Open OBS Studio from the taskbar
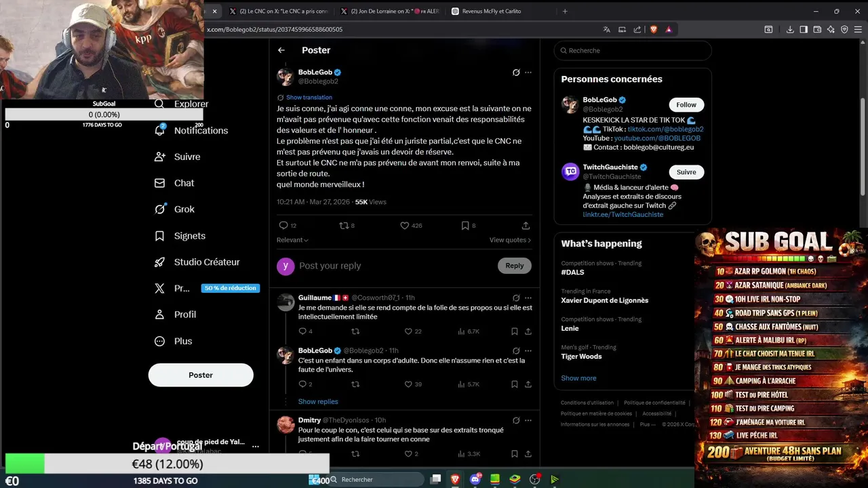The height and width of the screenshot is (488, 868). click(535, 479)
